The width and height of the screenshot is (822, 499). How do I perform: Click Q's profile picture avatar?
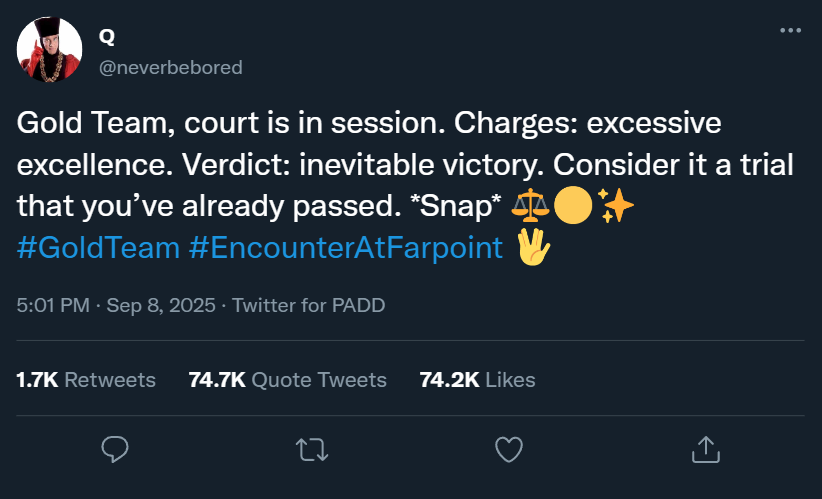pyautogui.click(x=50, y=50)
